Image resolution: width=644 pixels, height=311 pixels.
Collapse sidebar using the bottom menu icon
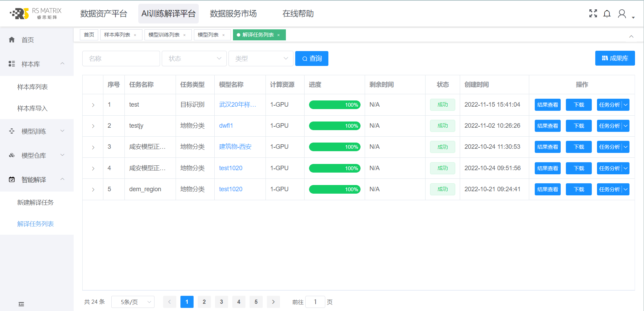coord(21,304)
